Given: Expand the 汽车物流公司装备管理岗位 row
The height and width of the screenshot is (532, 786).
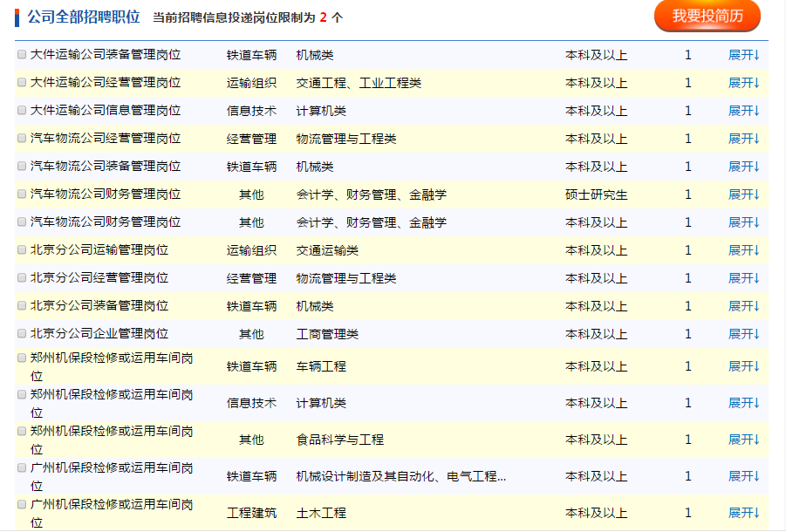Looking at the screenshot, I should (x=744, y=167).
